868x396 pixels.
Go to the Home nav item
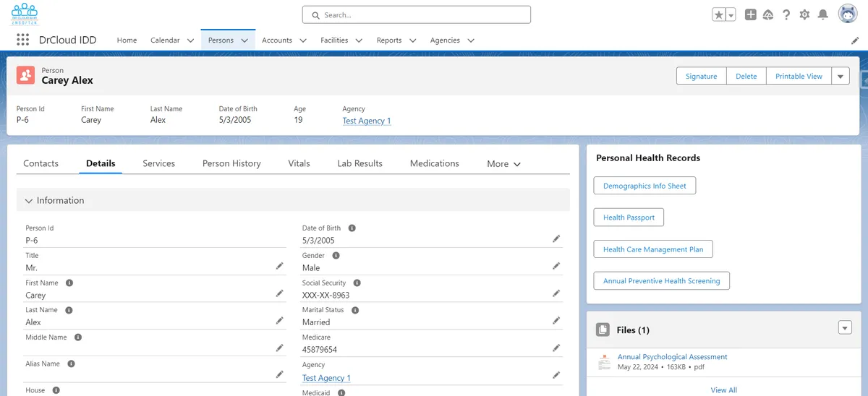(x=127, y=40)
